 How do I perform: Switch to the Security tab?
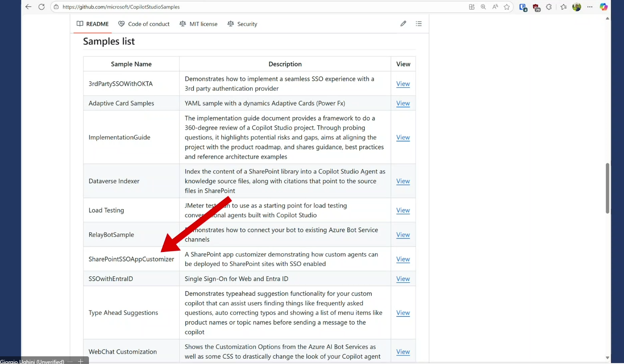[242, 24]
